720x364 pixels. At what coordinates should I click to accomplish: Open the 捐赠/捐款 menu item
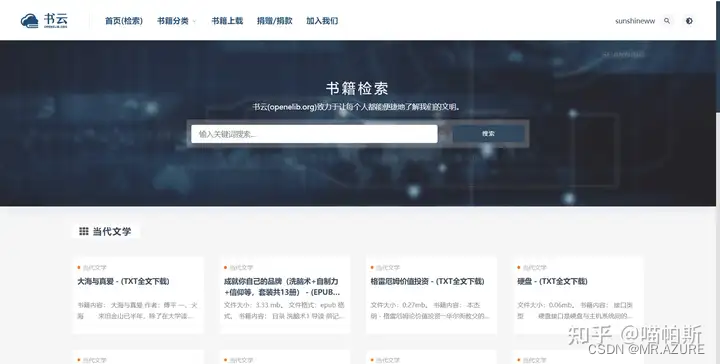(275, 21)
